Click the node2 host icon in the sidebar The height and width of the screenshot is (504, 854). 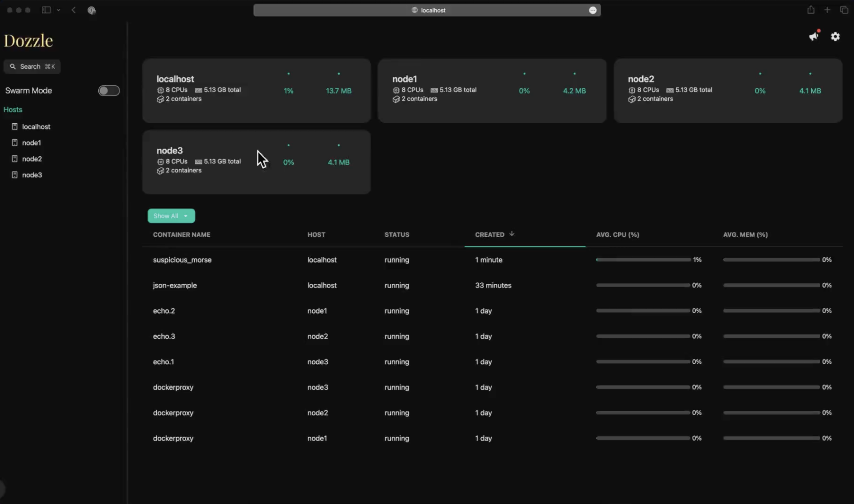14,159
